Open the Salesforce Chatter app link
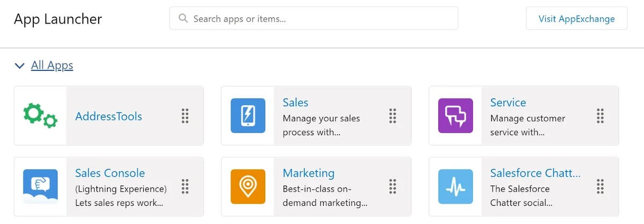 pos(535,173)
